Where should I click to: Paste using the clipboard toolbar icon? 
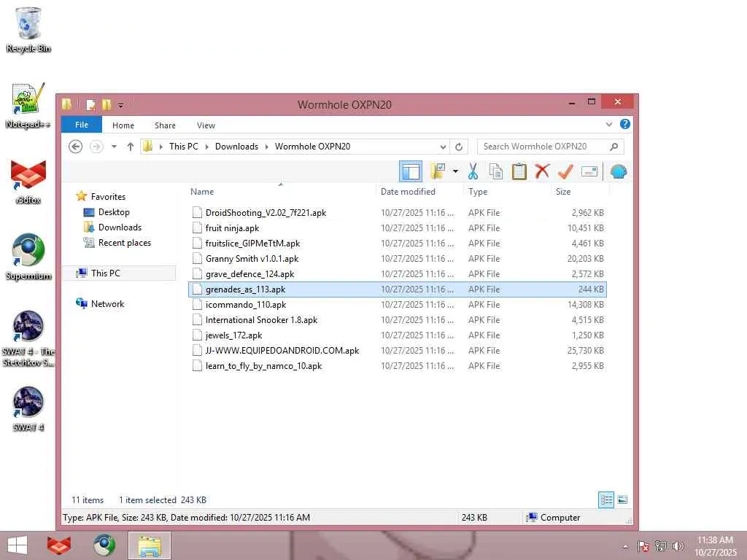(x=519, y=171)
